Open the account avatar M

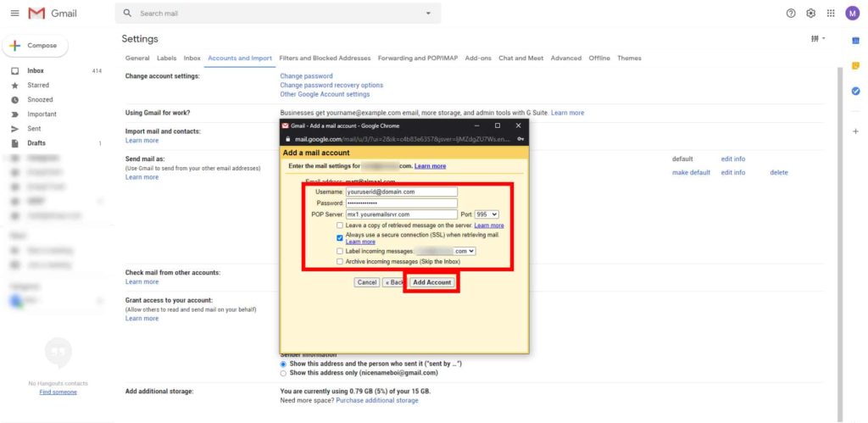(x=853, y=14)
